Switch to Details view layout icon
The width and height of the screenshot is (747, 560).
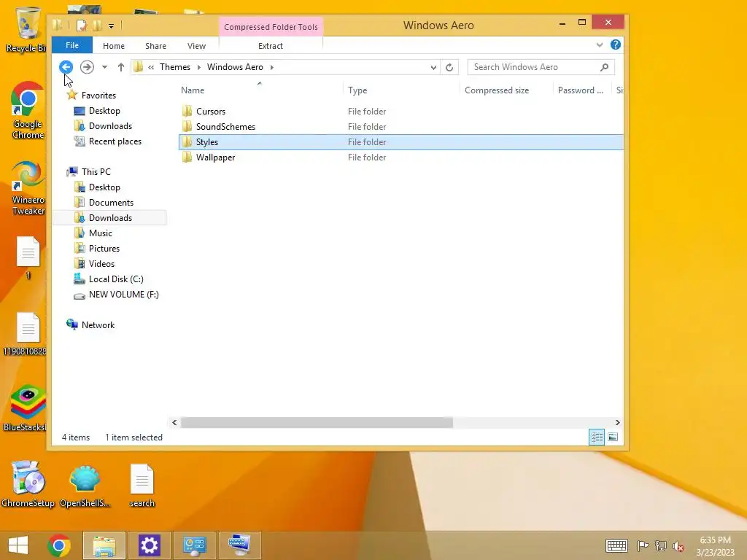click(597, 437)
